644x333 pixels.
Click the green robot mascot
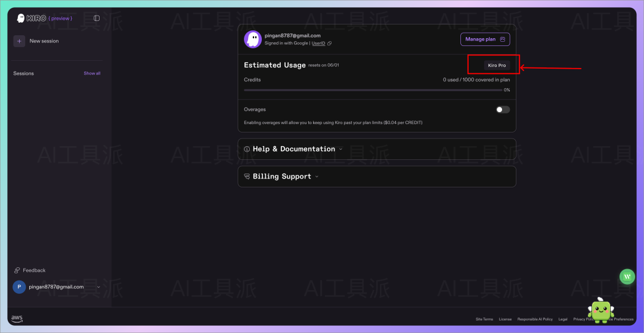[600, 310]
